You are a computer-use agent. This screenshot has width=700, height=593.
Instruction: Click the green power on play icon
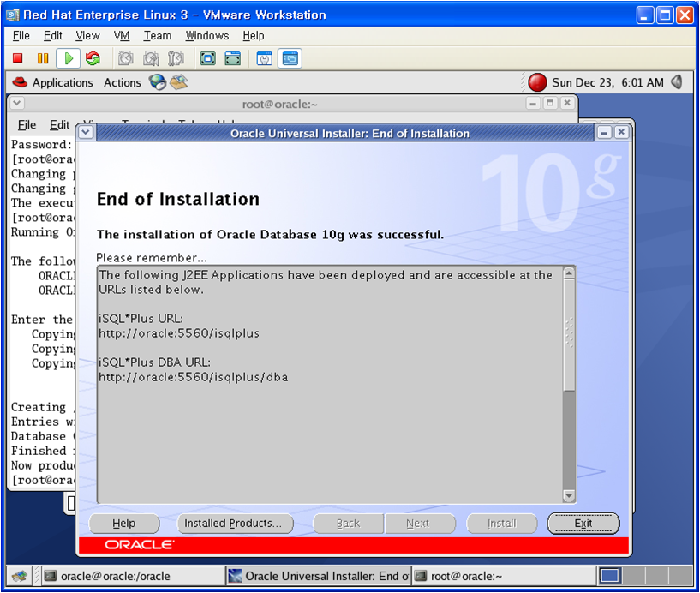[69, 58]
